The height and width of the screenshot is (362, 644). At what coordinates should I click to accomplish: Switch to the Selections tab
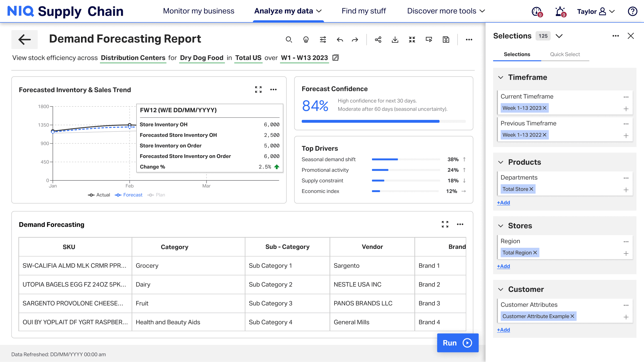[517, 54]
